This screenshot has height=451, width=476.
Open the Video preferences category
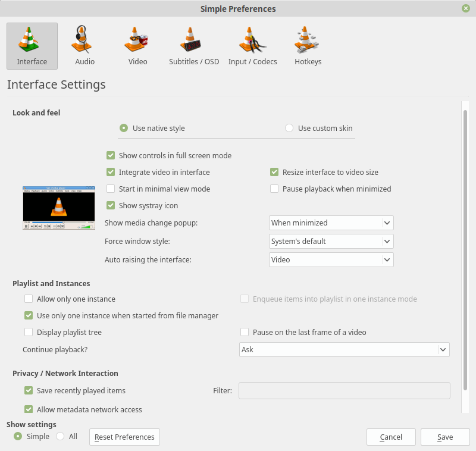click(137, 46)
